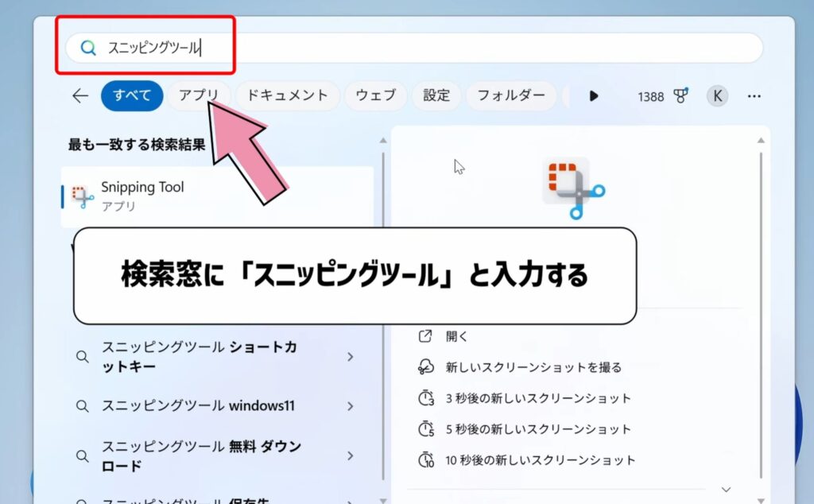814x504 pixels.
Task: Click the large Snipping Tool icon in right pane
Action: pyautogui.click(x=574, y=187)
